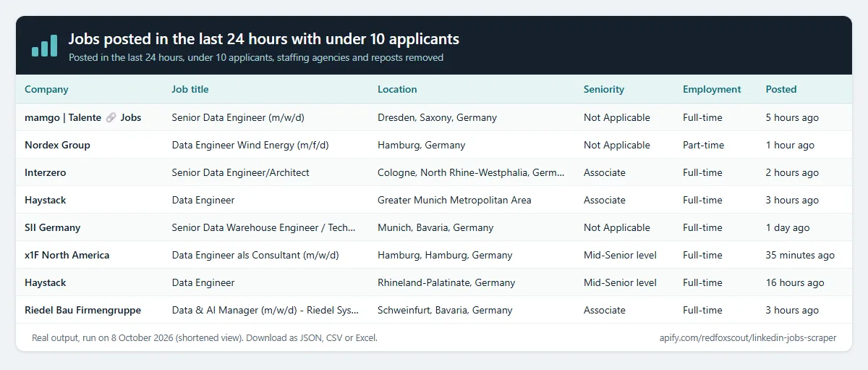Click the Hamburg, Hamburg, Germany location
The height and width of the screenshot is (370, 868).
pos(445,255)
